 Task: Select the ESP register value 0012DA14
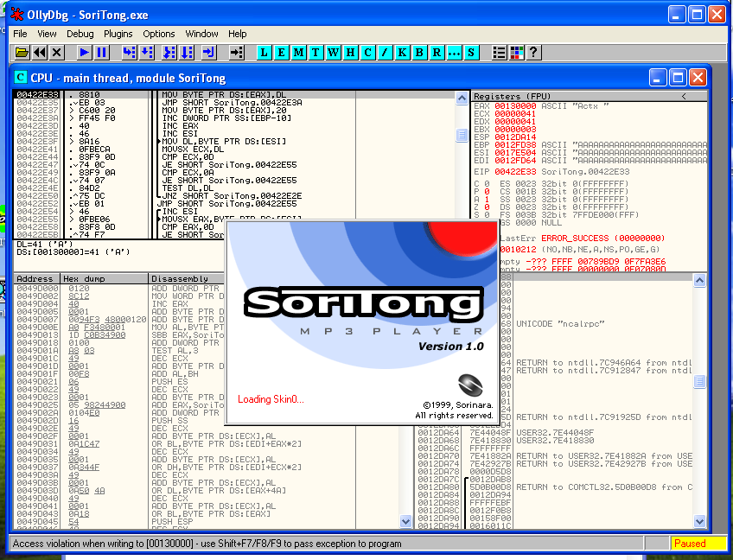tap(515, 137)
